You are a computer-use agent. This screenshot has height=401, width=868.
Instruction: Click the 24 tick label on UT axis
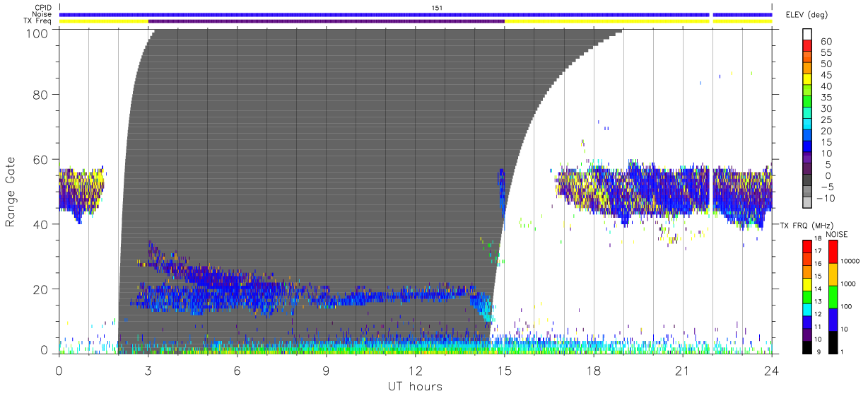coord(772,371)
